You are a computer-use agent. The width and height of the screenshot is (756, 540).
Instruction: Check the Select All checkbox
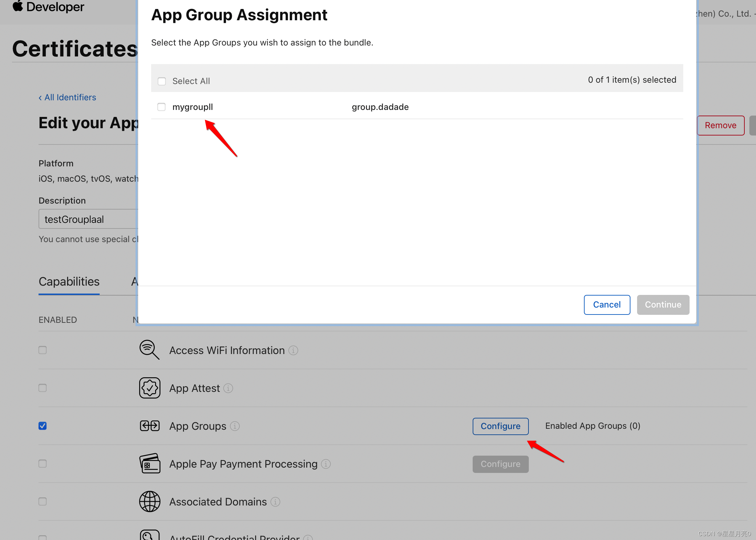tap(162, 81)
